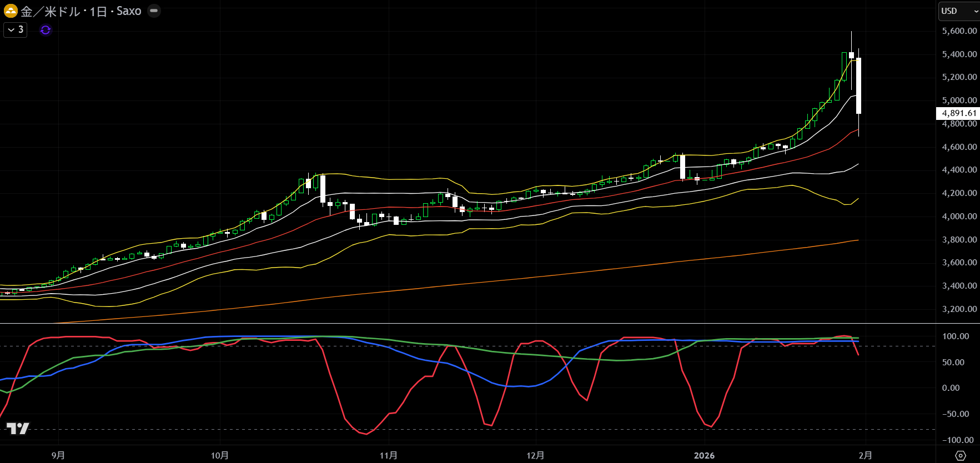
Task: Click the purple circular arrows refresh icon
Action: (x=46, y=30)
